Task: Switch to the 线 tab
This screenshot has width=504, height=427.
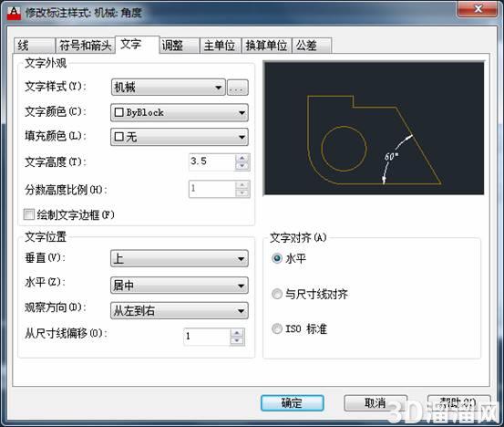Action: click(x=34, y=46)
